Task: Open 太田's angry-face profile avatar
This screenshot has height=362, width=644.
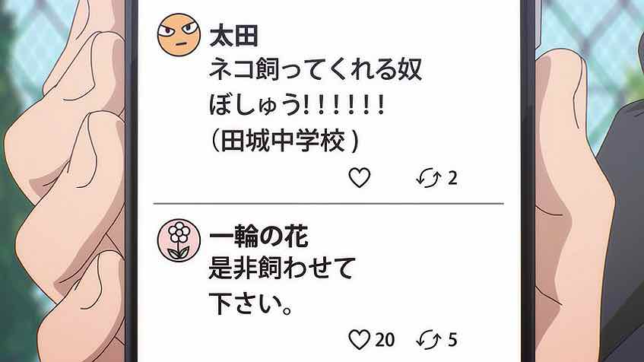Action: tap(179, 35)
